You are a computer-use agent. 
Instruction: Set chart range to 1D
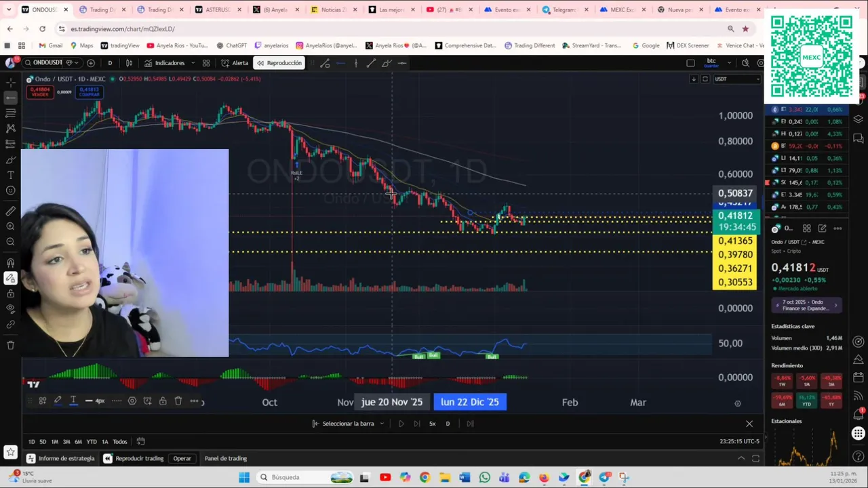click(x=31, y=441)
